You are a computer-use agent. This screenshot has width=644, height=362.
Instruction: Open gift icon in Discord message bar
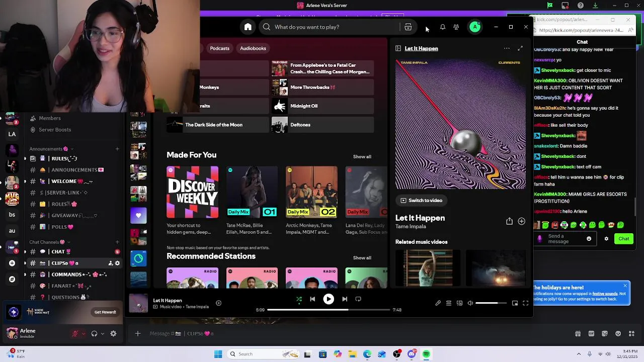tap(578, 333)
